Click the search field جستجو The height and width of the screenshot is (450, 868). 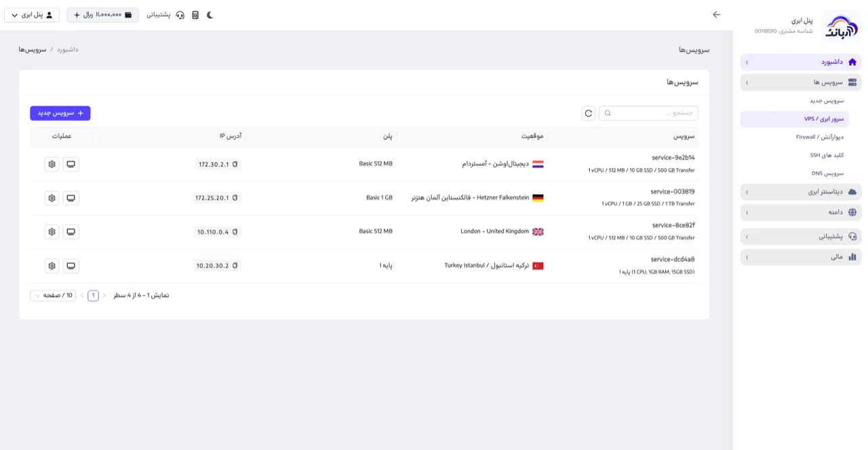pos(648,113)
